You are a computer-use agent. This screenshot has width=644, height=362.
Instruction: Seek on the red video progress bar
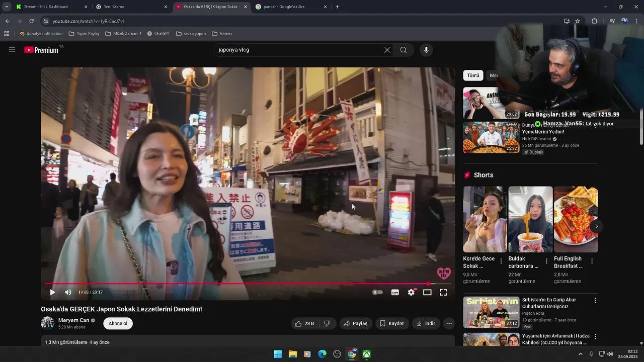pyautogui.click(x=248, y=284)
